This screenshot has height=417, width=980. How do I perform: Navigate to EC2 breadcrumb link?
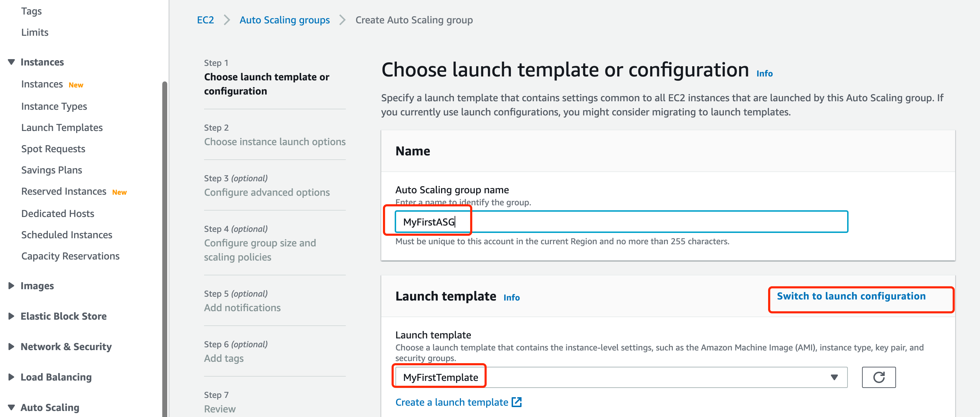click(x=205, y=20)
